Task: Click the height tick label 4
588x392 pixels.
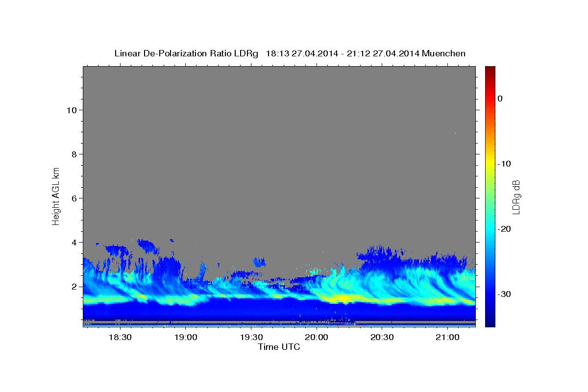Action: (x=74, y=242)
